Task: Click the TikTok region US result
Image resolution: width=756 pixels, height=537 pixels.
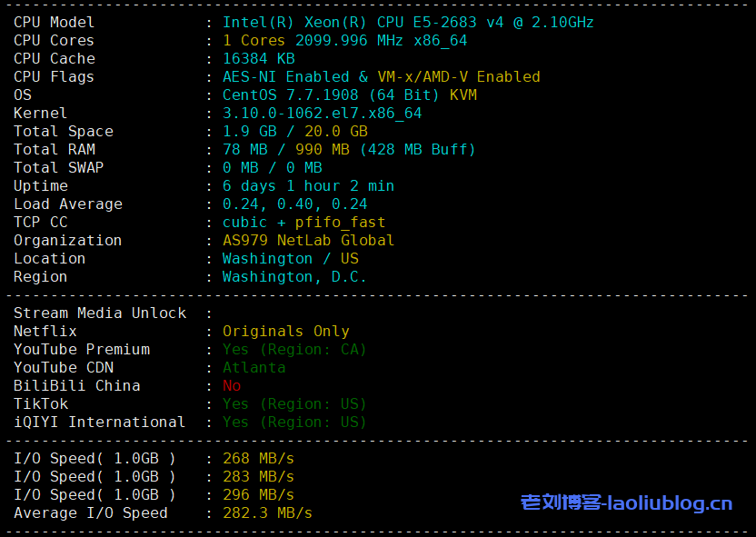Action: (x=294, y=403)
